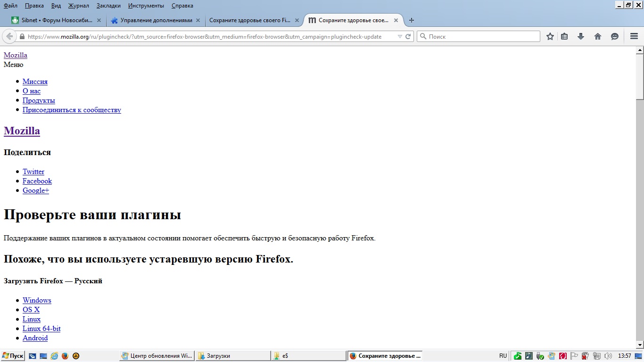Viewport: 644px width, 362px height.
Task: Click the large Mozilla heading link
Action: point(22,131)
